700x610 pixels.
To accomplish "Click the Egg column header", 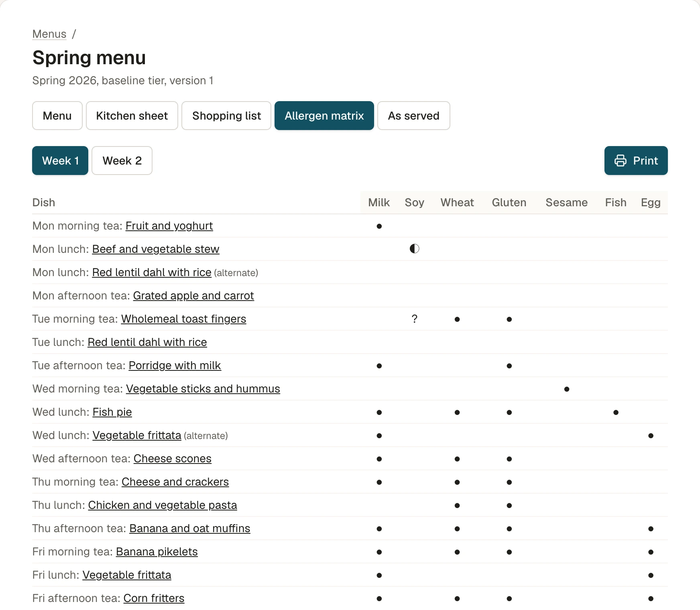I will (x=651, y=203).
